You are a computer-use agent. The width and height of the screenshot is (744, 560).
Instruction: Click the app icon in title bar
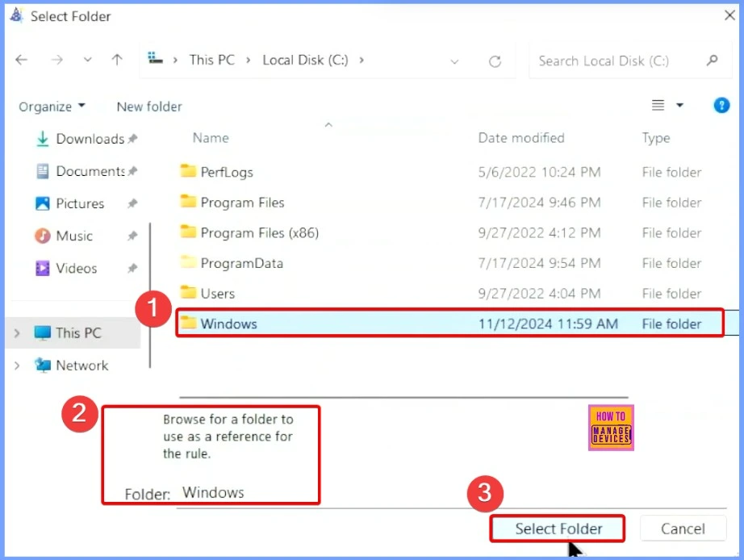pos(17,15)
